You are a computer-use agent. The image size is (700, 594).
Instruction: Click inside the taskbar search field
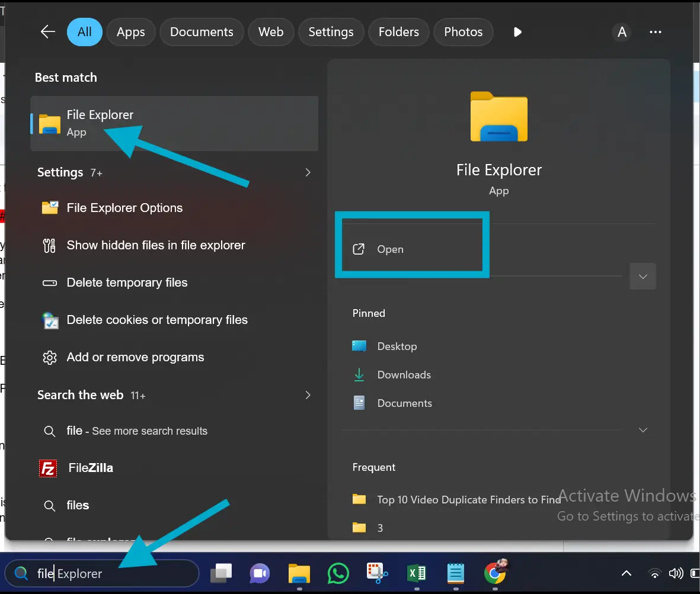coord(101,573)
